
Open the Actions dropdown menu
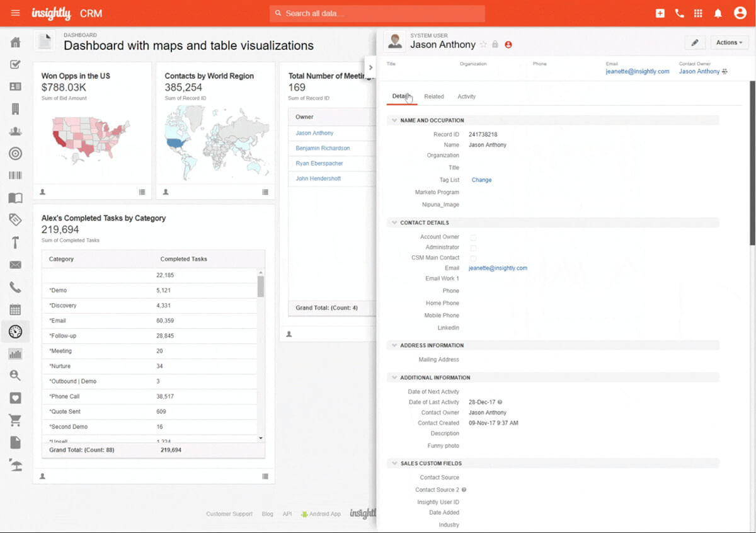pos(729,43)
